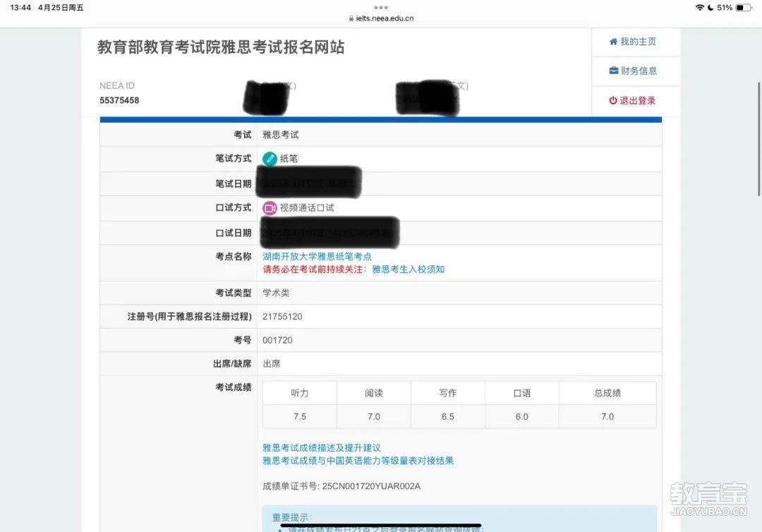762x532 pixels.
Task: Click the 阅读 column header
Action: click(x=374, y=393)
